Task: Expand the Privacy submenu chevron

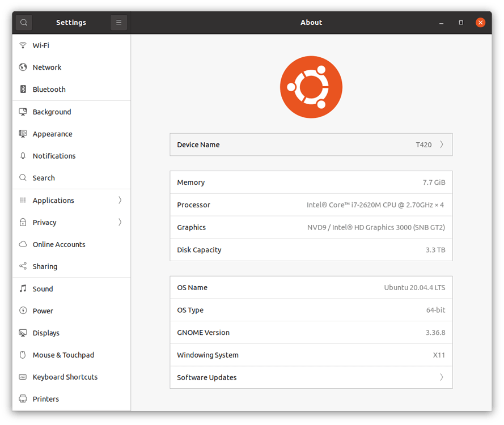Action: coord(120,222)
